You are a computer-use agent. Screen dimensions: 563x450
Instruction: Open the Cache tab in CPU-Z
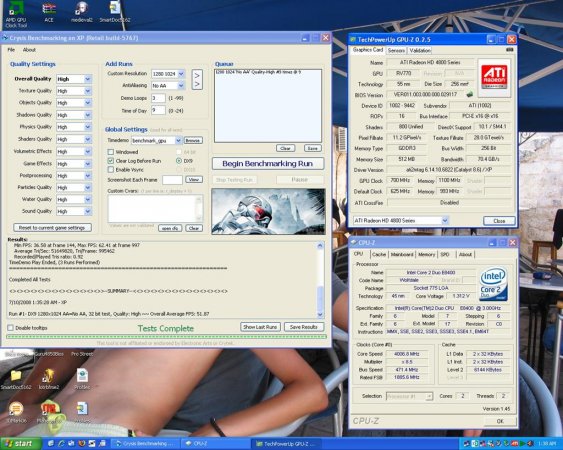coord(379,254)
